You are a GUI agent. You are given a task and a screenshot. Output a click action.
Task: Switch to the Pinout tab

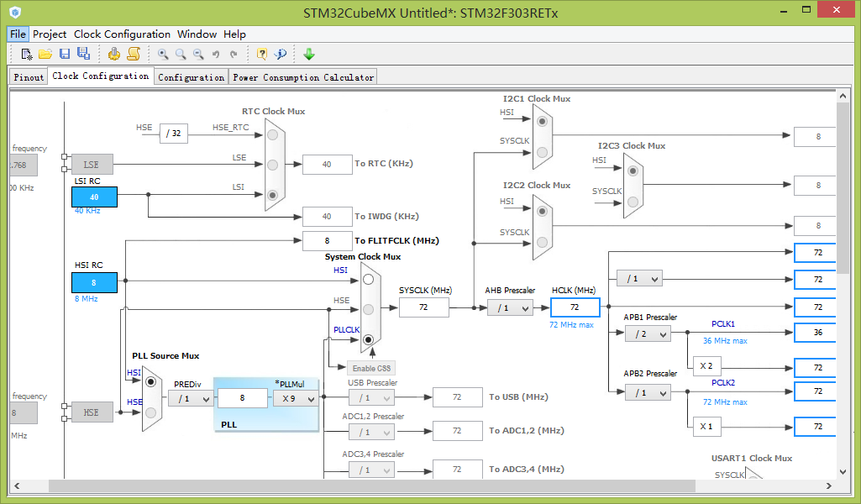(x=29, y=77)
